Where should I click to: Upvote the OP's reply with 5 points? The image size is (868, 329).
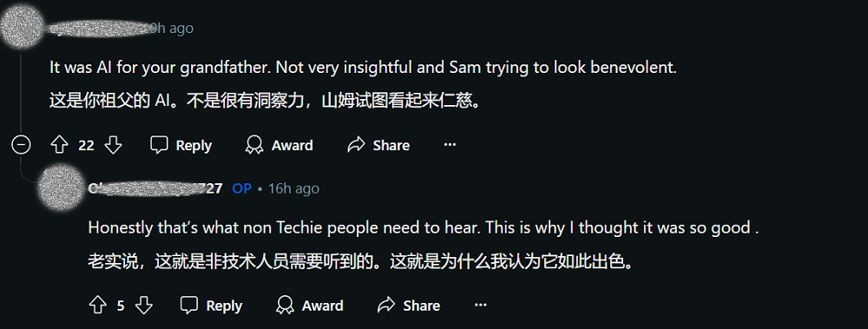[x=97, y=306]
